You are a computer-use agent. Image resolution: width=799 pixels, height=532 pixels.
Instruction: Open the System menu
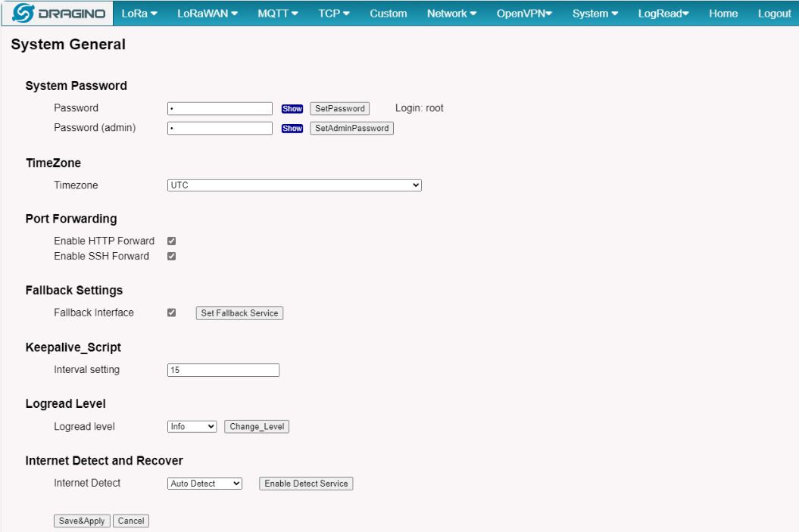595,14
